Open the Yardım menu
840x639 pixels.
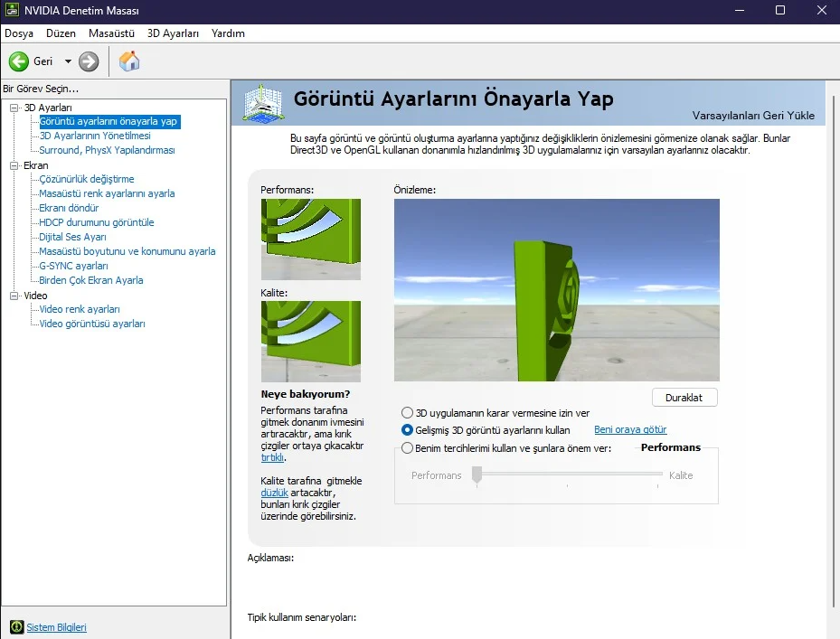coord(228,33)
